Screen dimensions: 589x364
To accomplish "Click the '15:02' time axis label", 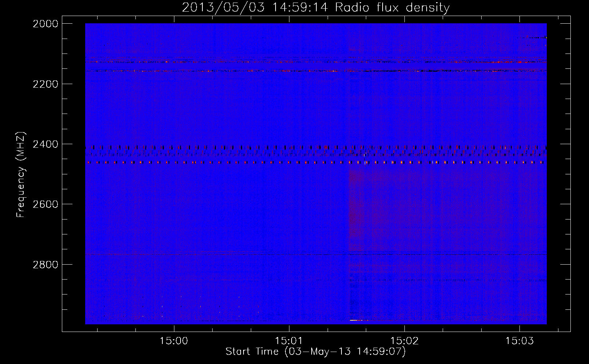I will (x=404, y=341).
